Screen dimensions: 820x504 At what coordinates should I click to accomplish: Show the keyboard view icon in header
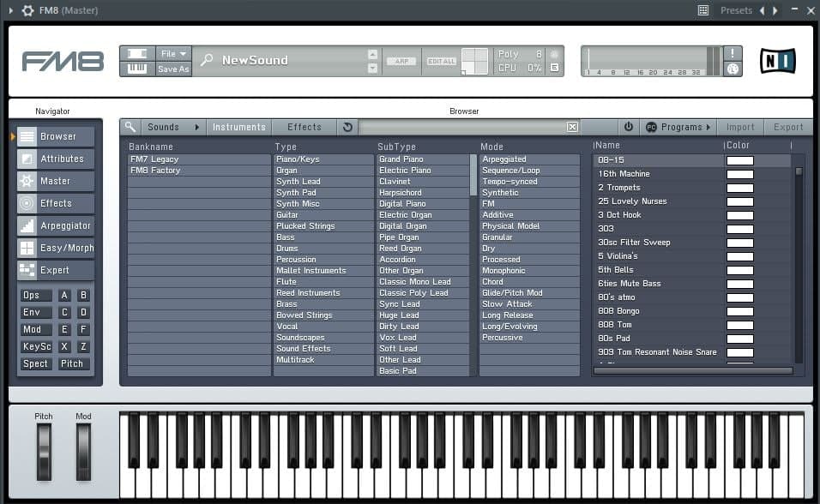(x=137, y=69)
